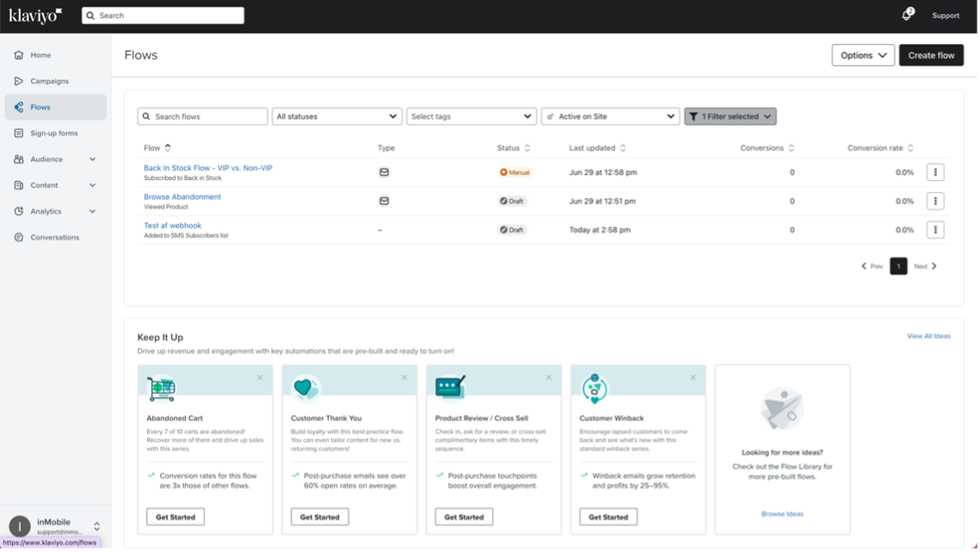The height and width of the screenshot is (552, 980).
Task: Sort by the Conversion rate column
Action: point(881,148)
